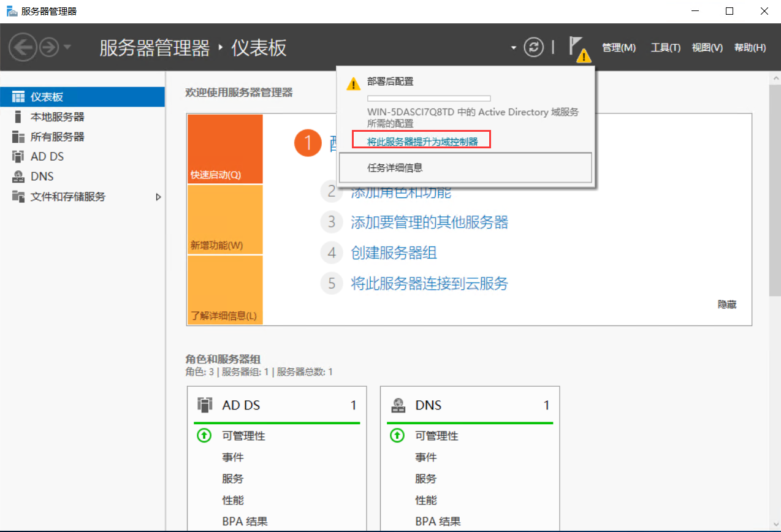Click 隐藏 in the welcome panel
The height and width of the screenshot is (532, 781).
[x=727, y=304]
